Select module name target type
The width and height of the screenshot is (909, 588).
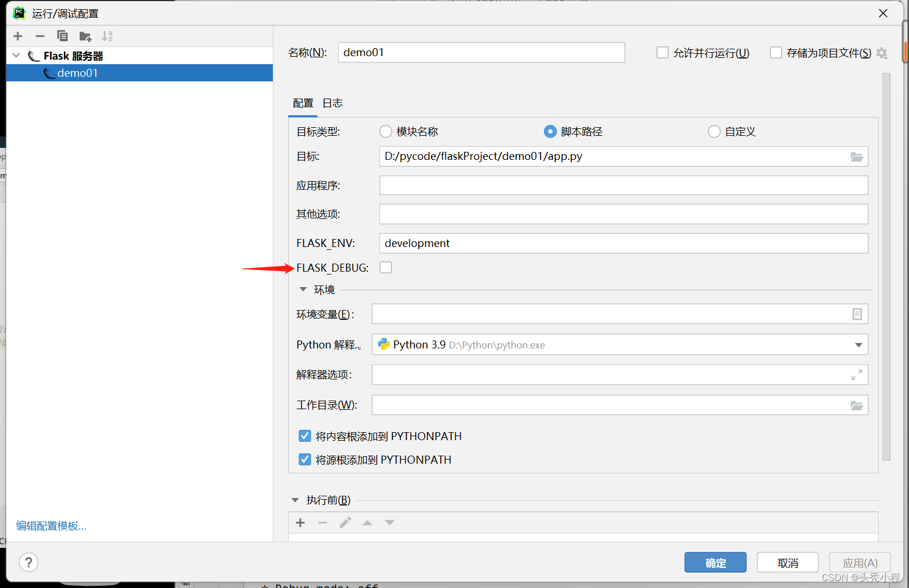pos(386,132)
